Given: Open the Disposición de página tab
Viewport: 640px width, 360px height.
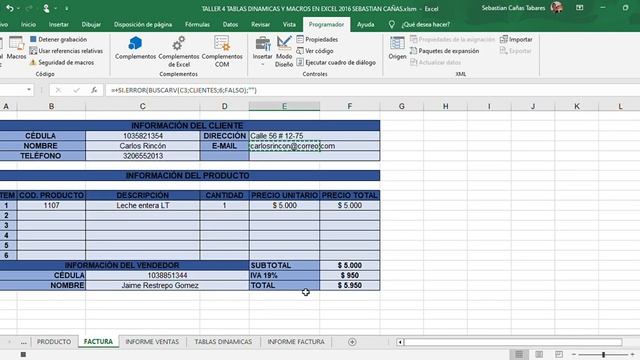Looking at the screenshot, I should point(143,24).
